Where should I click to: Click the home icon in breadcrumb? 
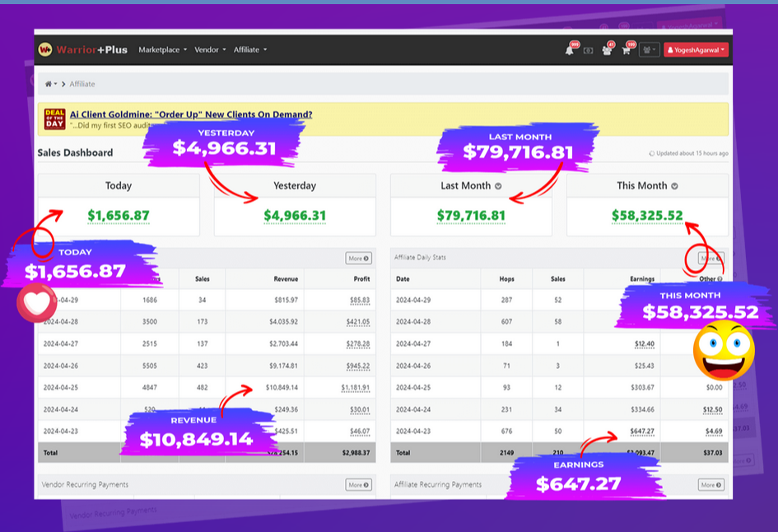[x=48, y=84]
